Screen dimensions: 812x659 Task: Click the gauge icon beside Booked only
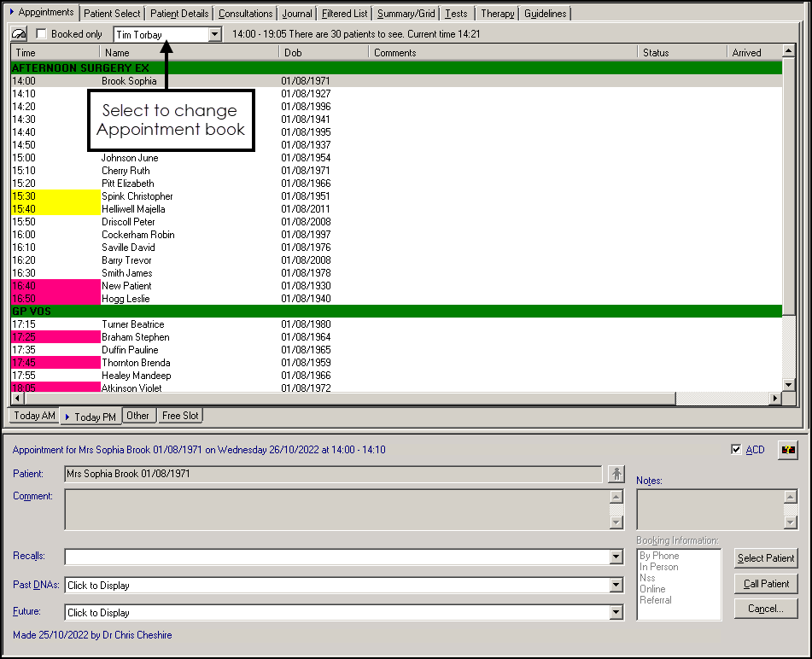19,34
